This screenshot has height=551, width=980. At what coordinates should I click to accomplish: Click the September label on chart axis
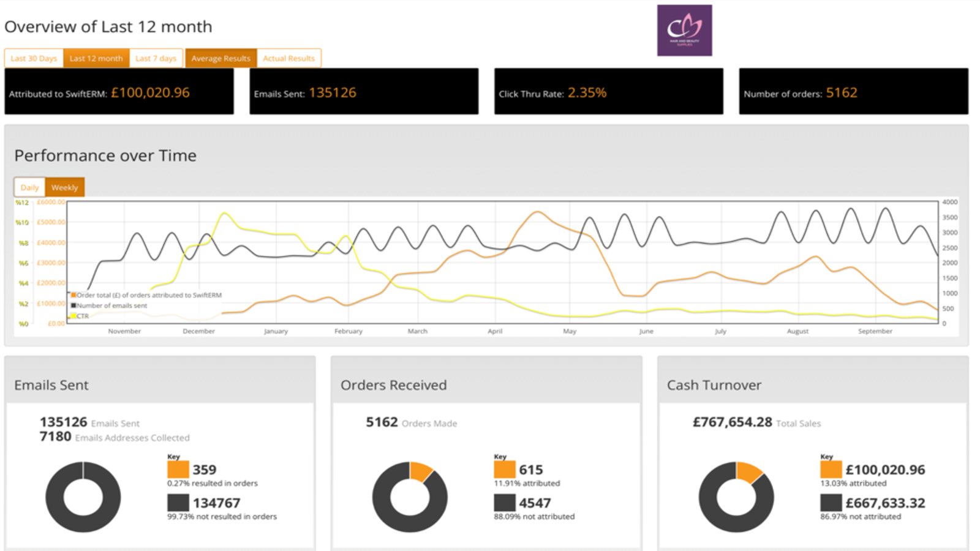click(x=875, y=331)
